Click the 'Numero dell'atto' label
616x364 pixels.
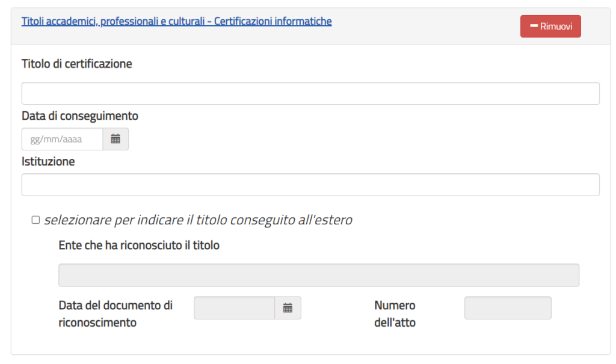[x=395, y=313]
